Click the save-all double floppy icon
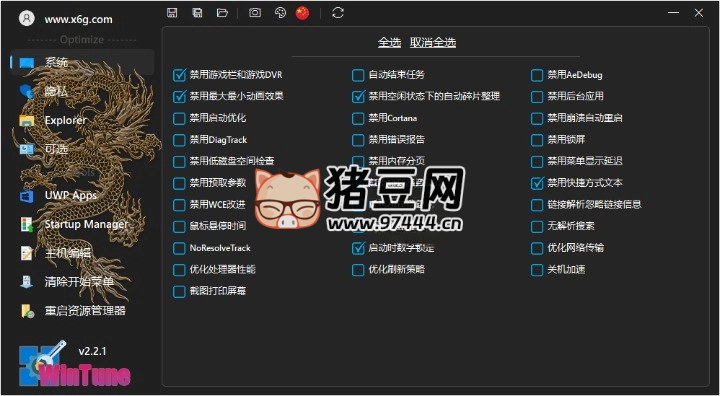The height and width of the screenshot is (396, 720). (197, 13)
